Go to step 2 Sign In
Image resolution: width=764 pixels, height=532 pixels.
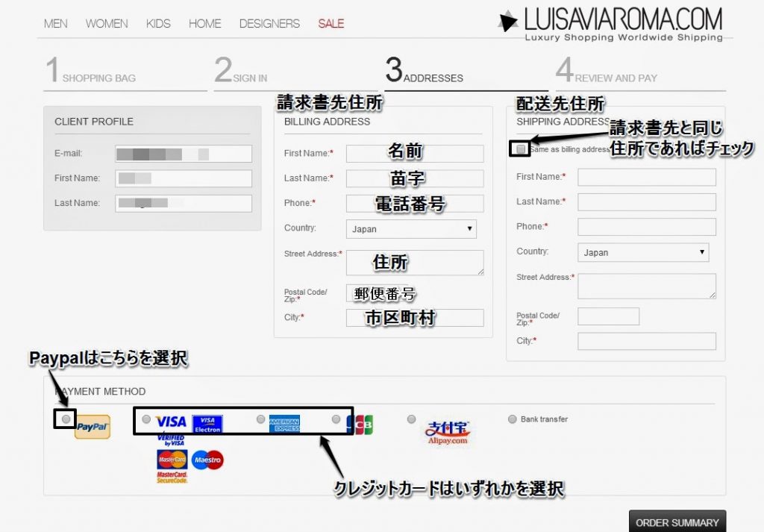pyautogui.click(x=295, y=72)
